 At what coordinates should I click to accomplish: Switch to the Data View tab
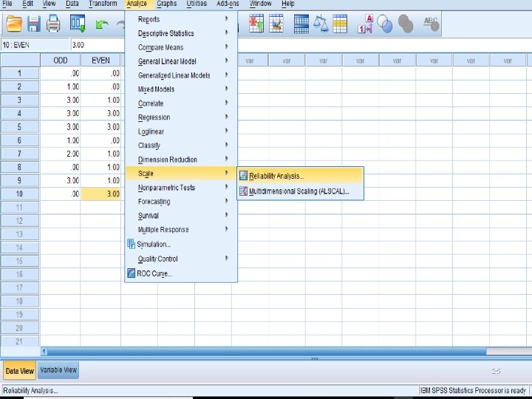20,371
